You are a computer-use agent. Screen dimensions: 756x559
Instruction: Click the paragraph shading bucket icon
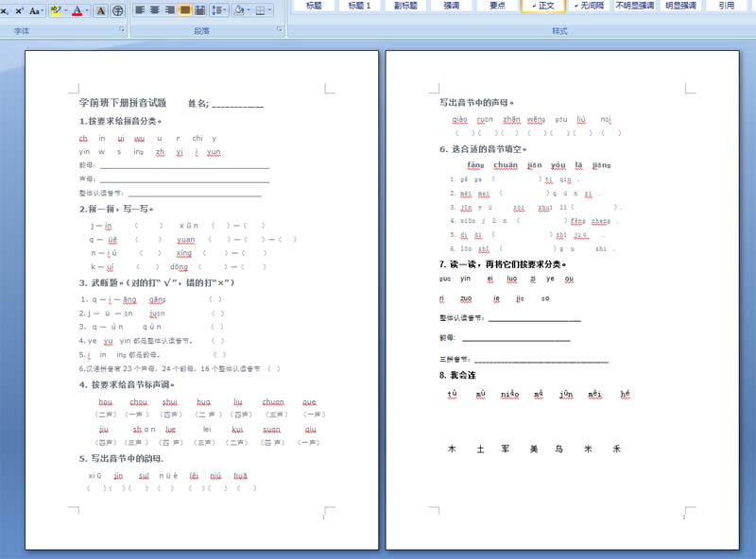tap(238, 10)
